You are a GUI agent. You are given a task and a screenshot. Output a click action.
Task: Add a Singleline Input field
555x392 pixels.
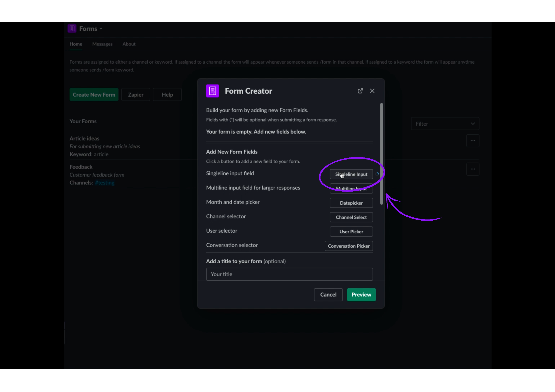tap(351, 174)
